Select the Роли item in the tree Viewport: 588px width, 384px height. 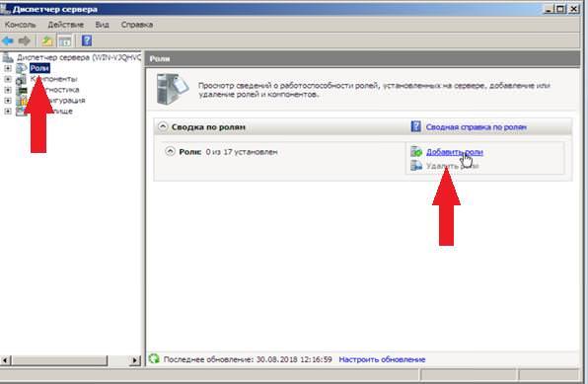click(x=39, y=68)
